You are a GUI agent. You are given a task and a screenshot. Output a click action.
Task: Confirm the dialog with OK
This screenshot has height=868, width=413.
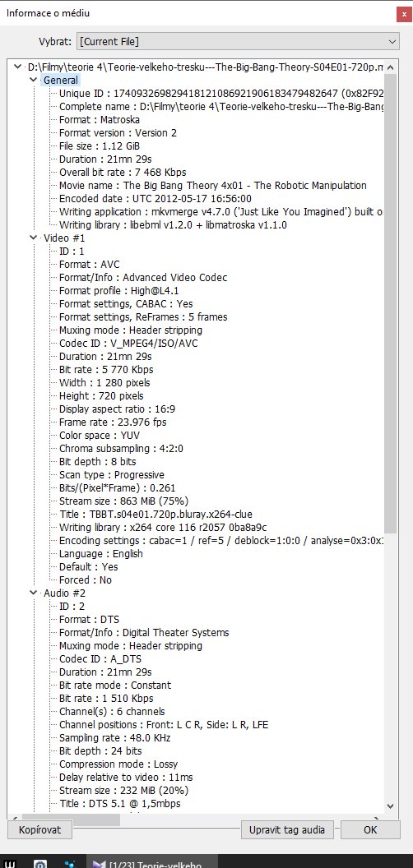pos(370,830)
